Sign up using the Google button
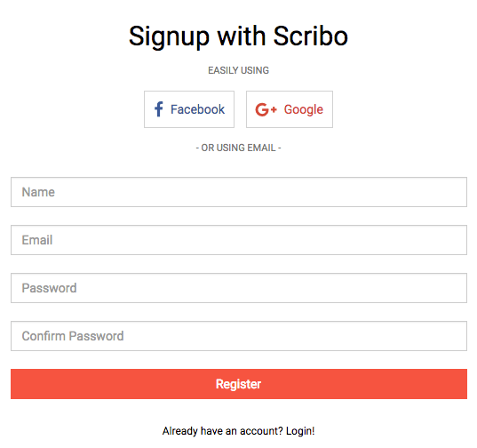This screenshot has width=477, height=448. tap(290, 109)
